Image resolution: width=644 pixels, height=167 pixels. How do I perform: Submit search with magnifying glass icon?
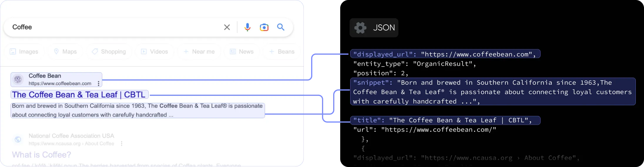coord(281,27)
